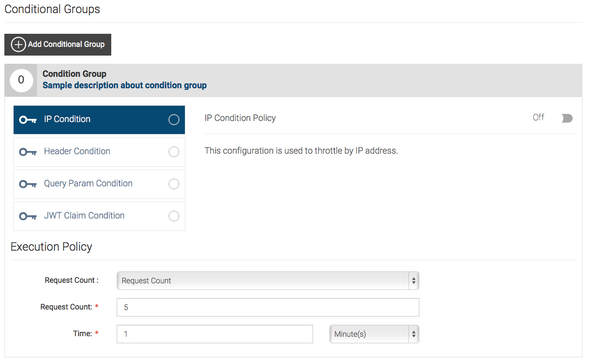Select the JWT Claim Condition radio button
The width and height of the screenshot is (589, 364).
point(173,216)
